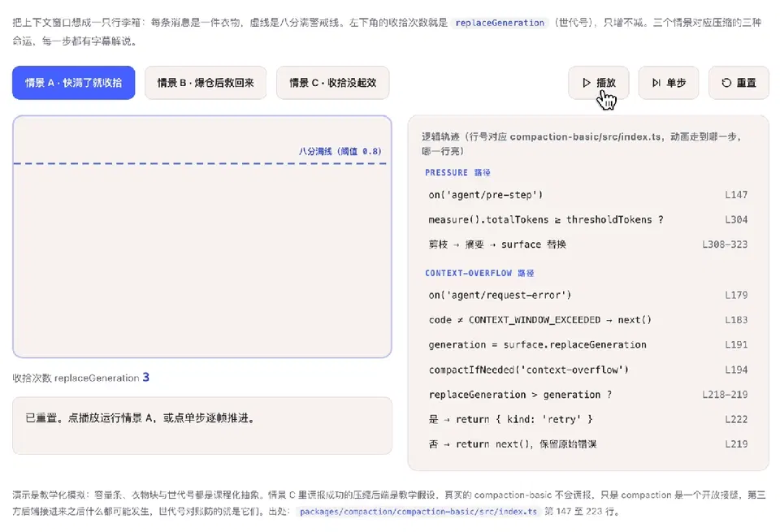Click the on('agent/request-error') trace line
The image size is (780, 532).
(x=588, y=296)
